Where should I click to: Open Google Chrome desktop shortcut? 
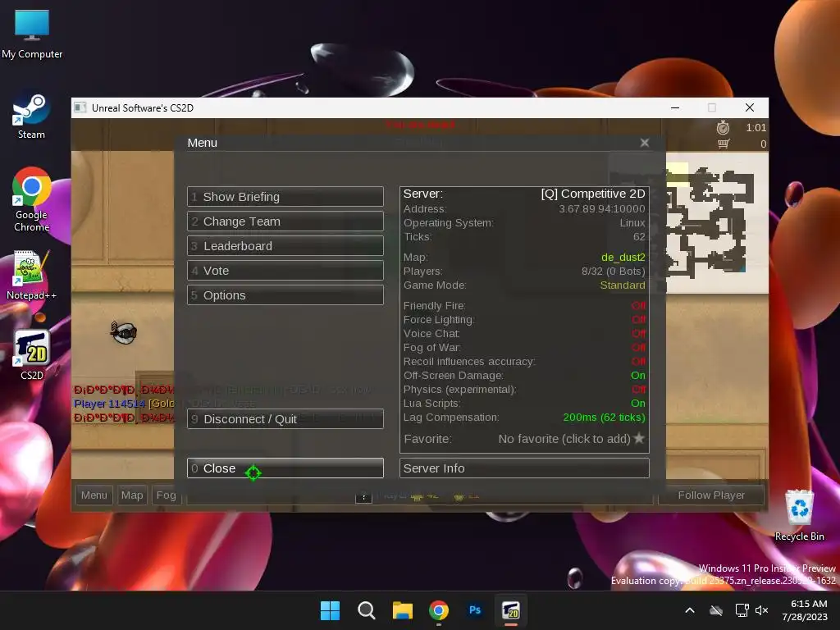click(x=32, y=199)
